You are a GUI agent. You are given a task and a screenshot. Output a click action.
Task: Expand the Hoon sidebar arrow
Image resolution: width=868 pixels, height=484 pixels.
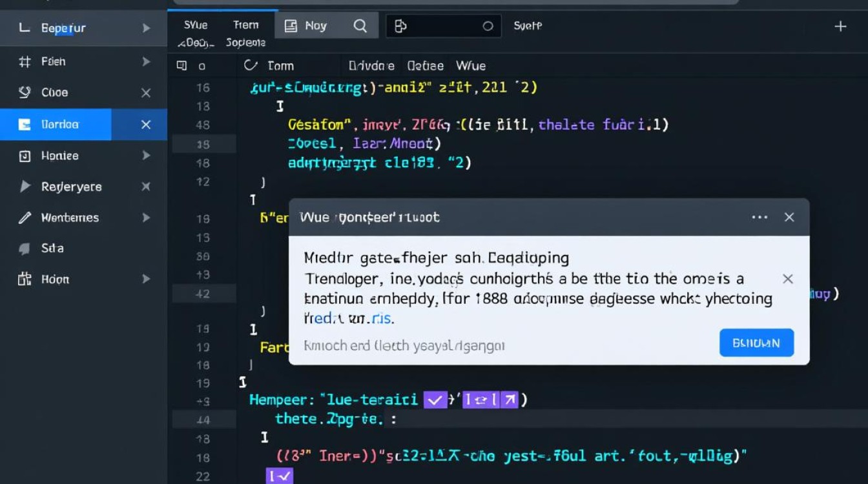[146, 279]
